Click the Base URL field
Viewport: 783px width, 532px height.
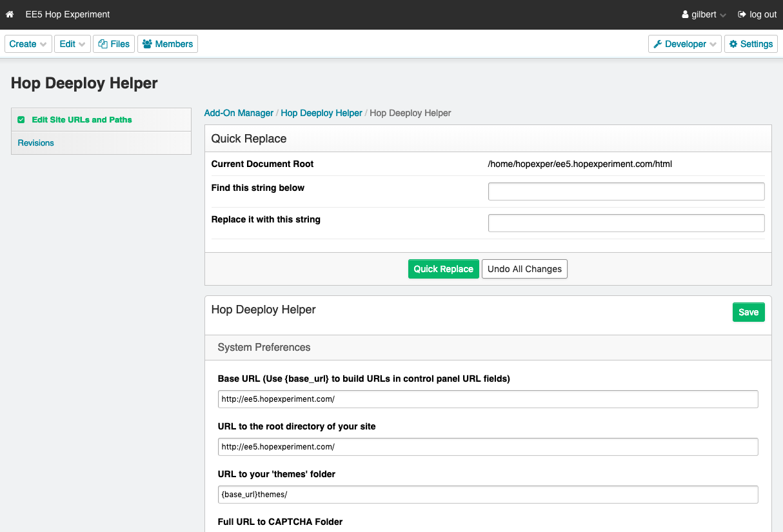pos(488,399)
